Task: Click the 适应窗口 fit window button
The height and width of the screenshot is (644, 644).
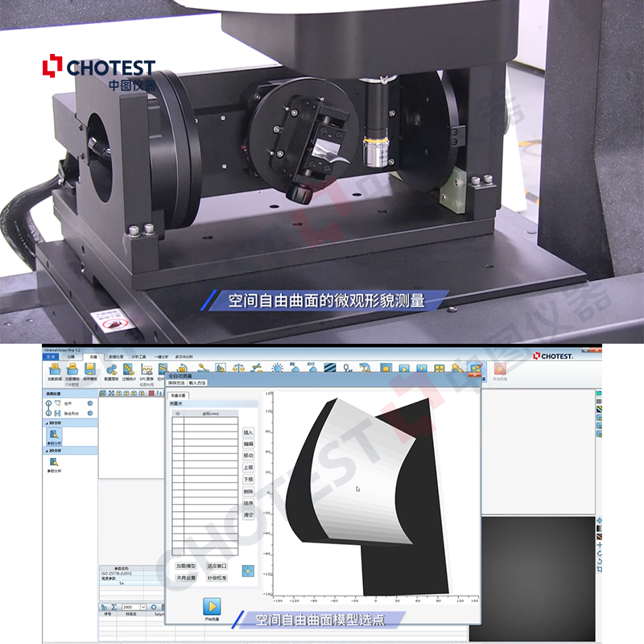Action: (x=217, y=566)
